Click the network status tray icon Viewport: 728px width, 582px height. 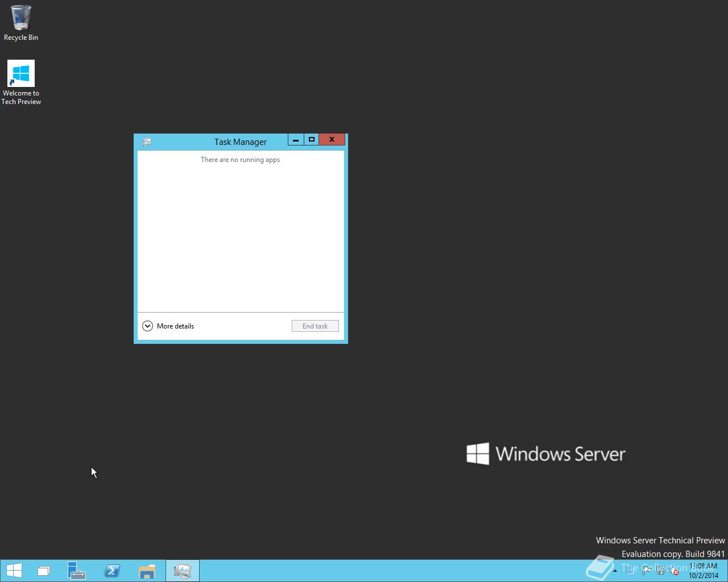(661, 571)
